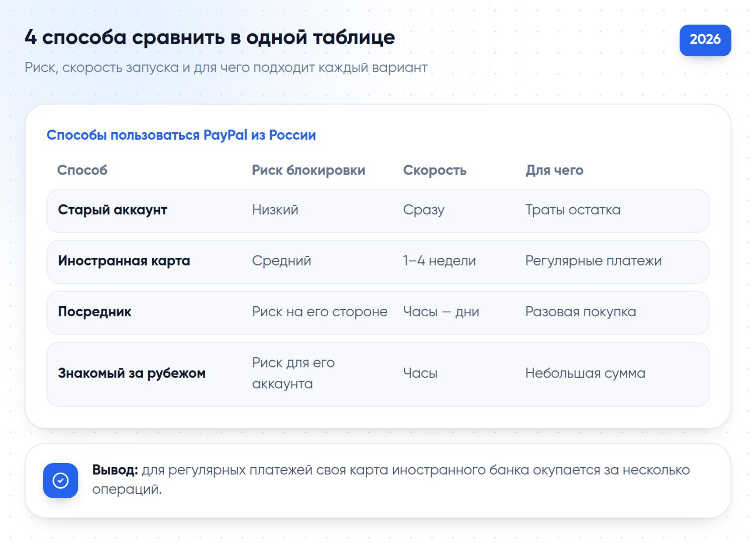Click subtitle 'Риск, скорость запуска и для чего подходит каждый вариант'
This screenshot has height=543, width=756.
coord(226,67)
